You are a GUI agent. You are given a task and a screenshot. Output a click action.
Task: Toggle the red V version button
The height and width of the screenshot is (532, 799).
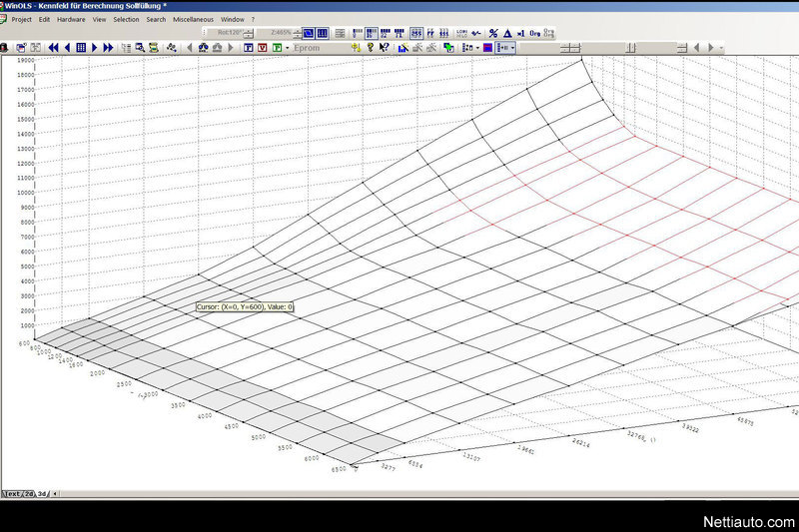[262, 47]
